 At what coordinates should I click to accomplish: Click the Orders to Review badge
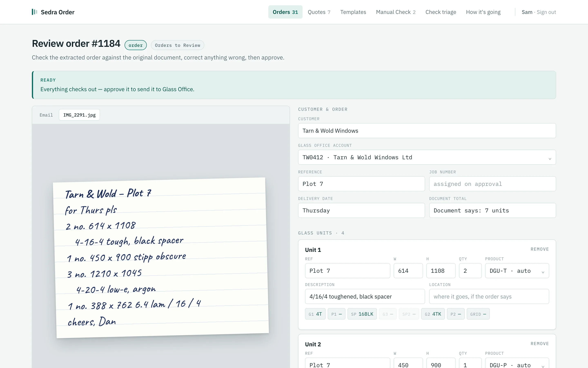coord(177,45)
